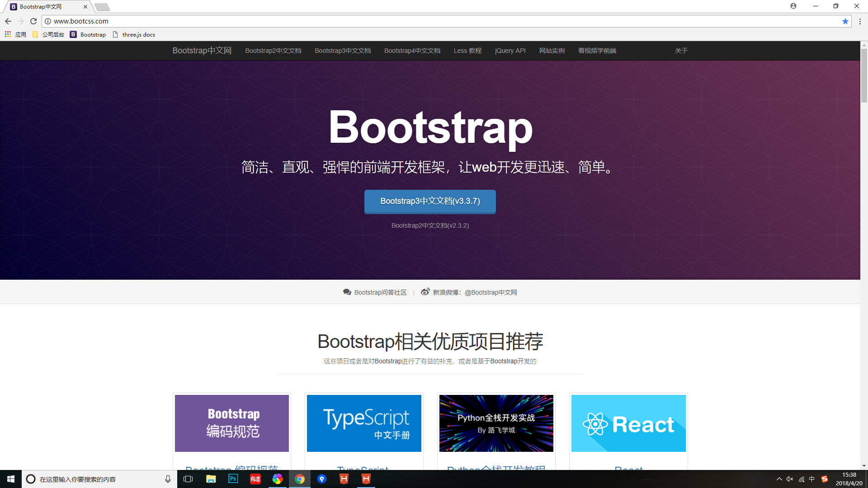Open Bootstrap2中文文档 in navbar

(273, 51)
